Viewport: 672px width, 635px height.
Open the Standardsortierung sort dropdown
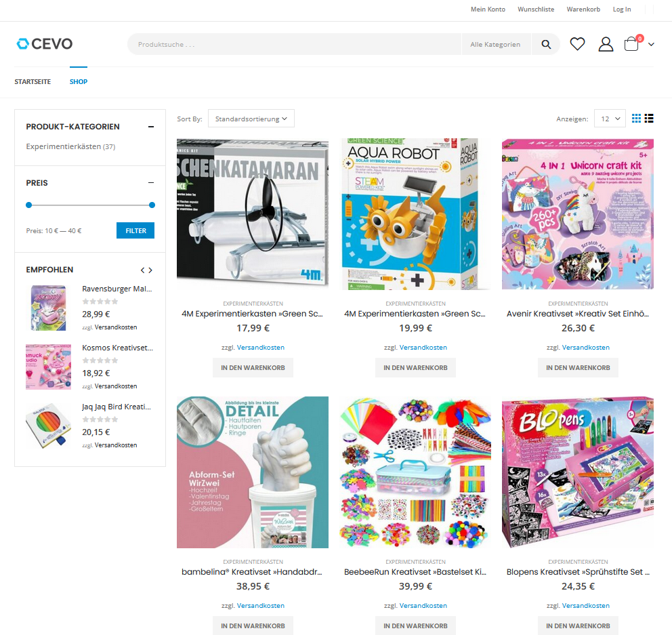(x=251, y=119)
